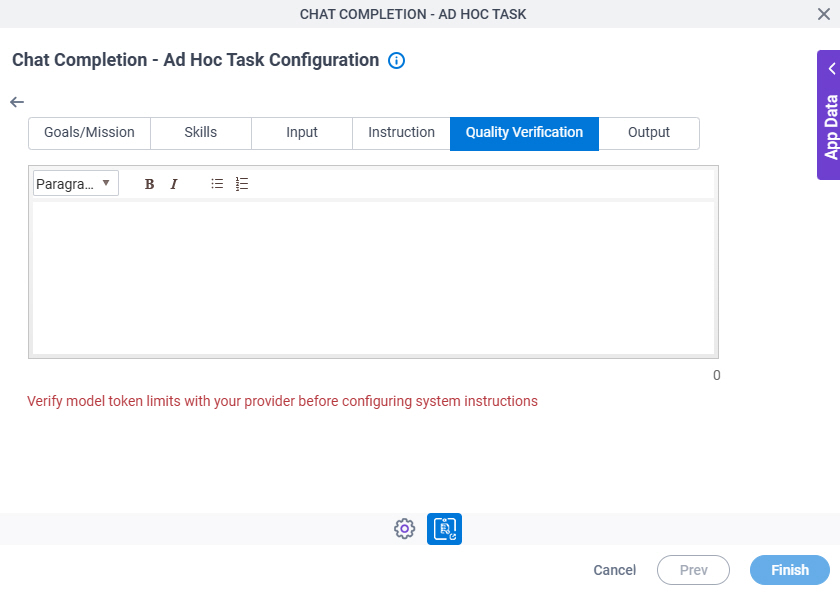The image size is (840, 592).
Task: Click the blue document configuration icon
Action: coord(444,529)
